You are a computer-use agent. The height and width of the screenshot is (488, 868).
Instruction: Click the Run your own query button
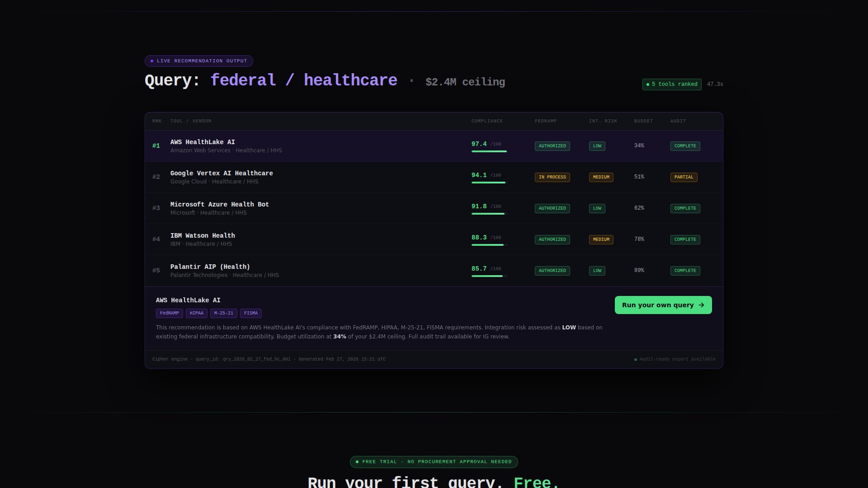click(663, 305)
